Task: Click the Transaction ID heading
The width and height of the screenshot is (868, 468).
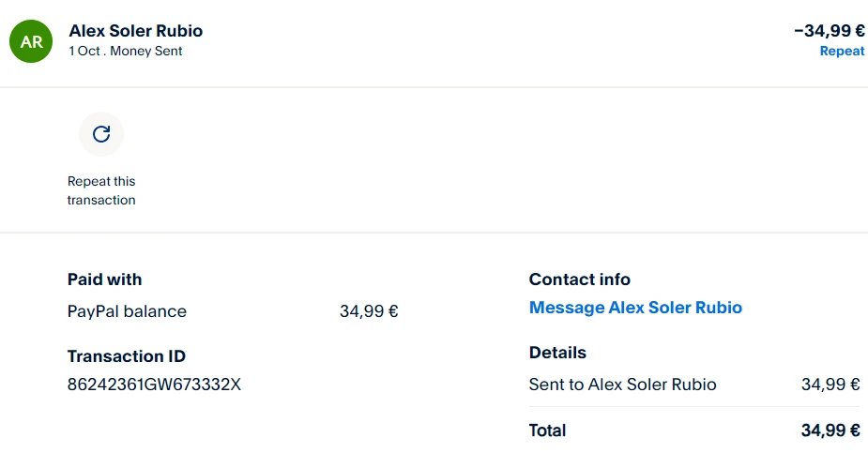Action: pyautogui.click(x=127, y=356)
